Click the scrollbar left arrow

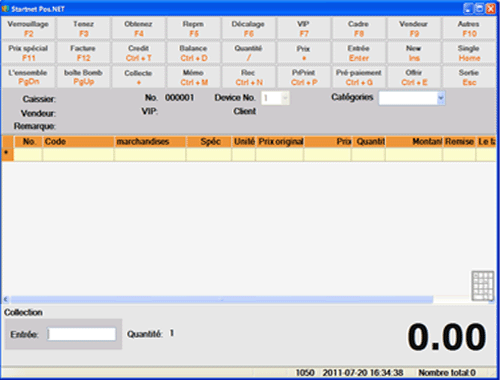6,300
